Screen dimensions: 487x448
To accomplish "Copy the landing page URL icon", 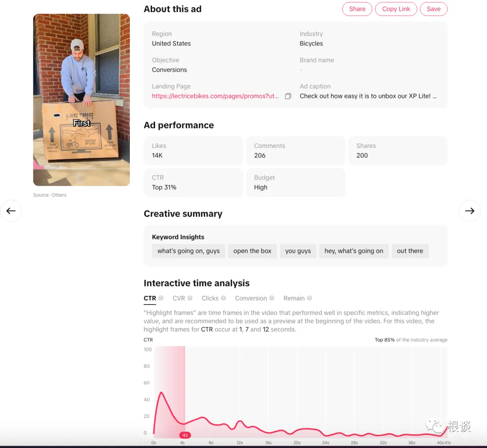I will tap(288, 96).
